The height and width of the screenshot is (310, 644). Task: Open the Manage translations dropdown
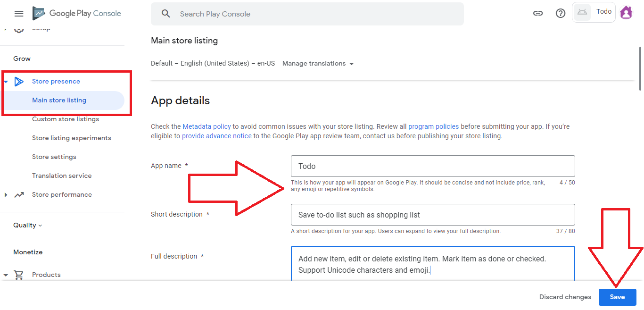pos(318,64)
